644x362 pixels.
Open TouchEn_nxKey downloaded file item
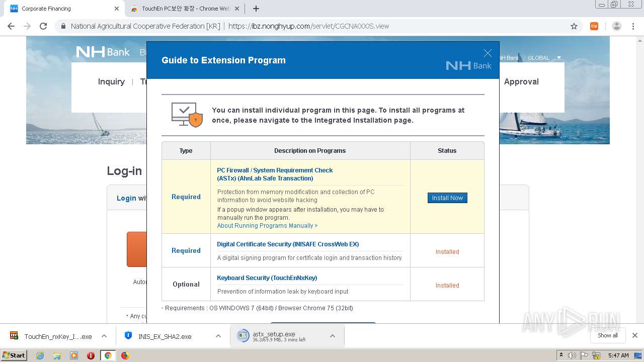tap(51, 336)
